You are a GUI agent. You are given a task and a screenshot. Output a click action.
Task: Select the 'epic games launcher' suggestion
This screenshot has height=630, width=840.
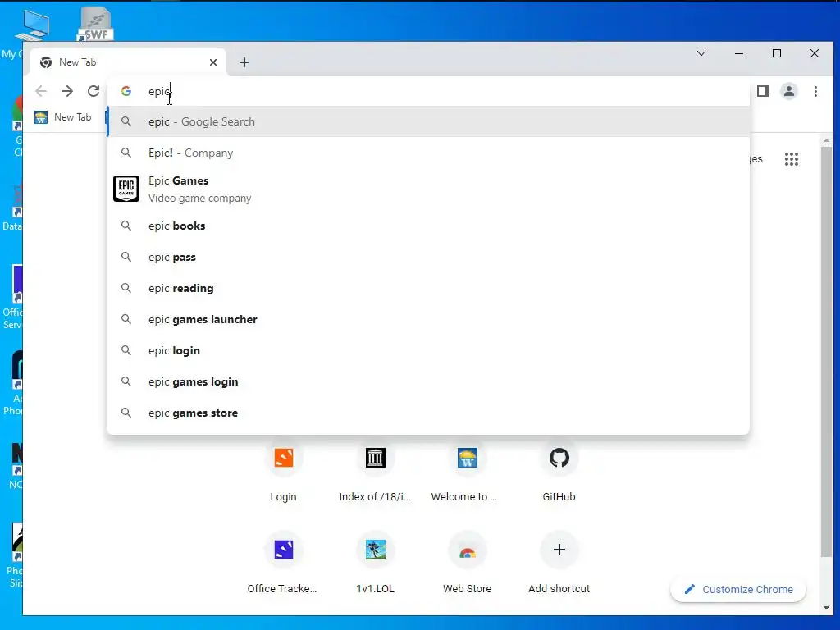tap(428, 319)
